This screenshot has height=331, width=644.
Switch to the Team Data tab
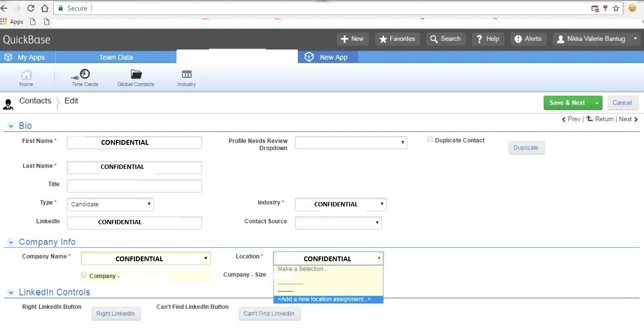[116, 57]
